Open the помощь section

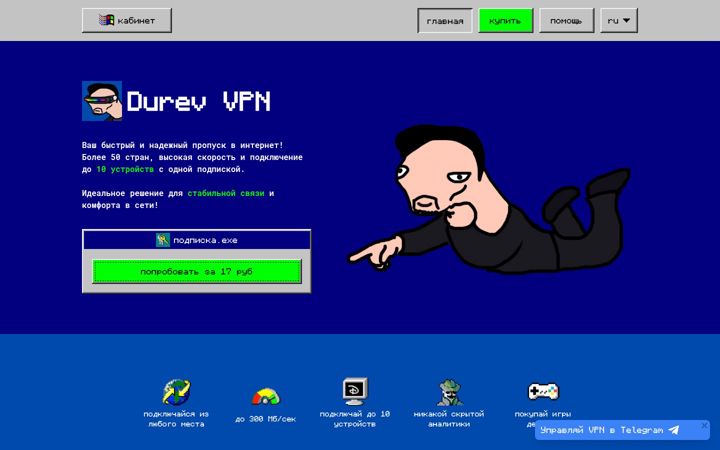(566, 21)
